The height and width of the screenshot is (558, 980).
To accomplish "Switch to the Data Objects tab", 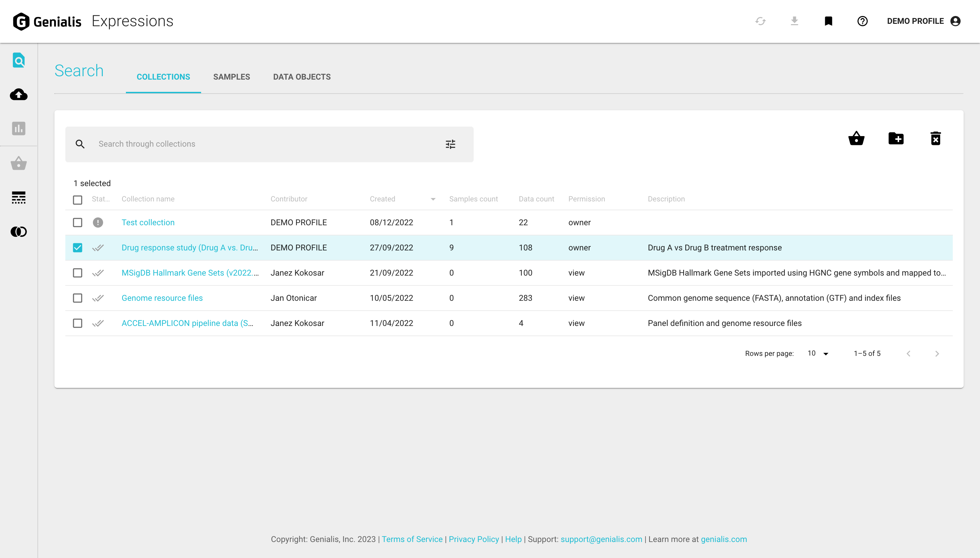I will click(x=301, y=77).
